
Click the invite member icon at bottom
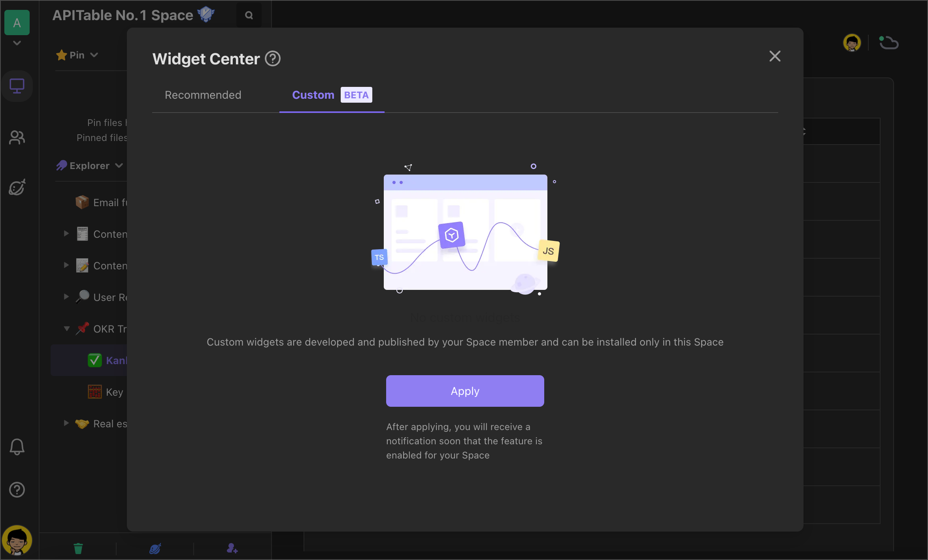coord(232,548)
